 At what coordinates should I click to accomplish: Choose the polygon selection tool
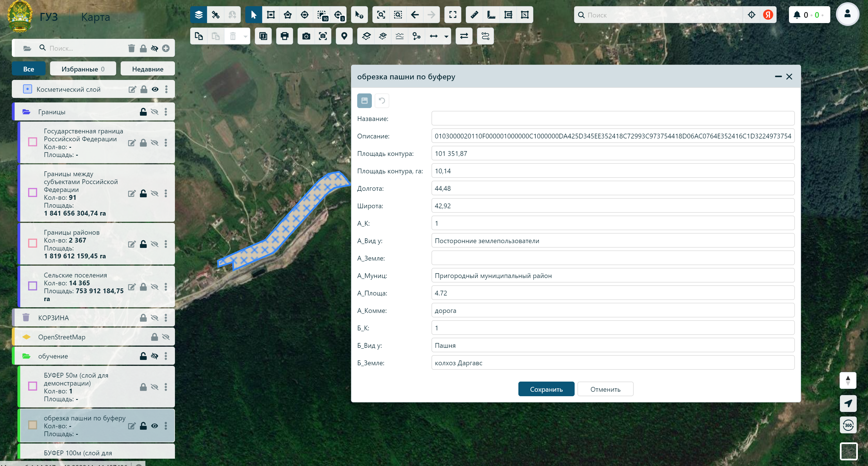click(287, 15)
